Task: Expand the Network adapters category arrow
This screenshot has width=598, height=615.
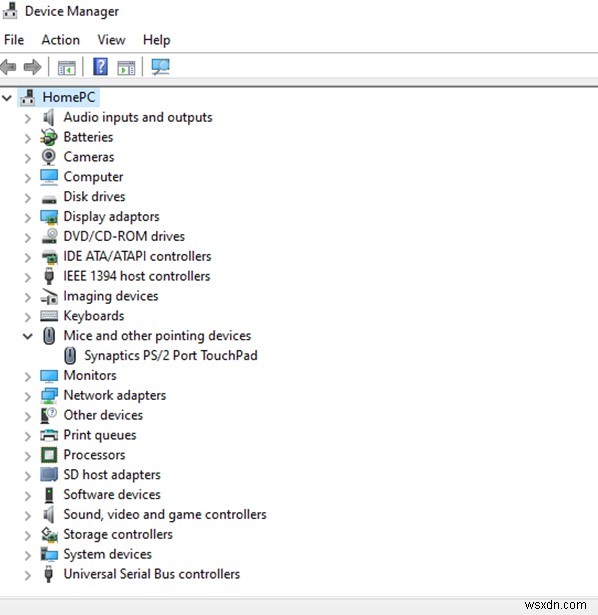Action: (27, 396)
